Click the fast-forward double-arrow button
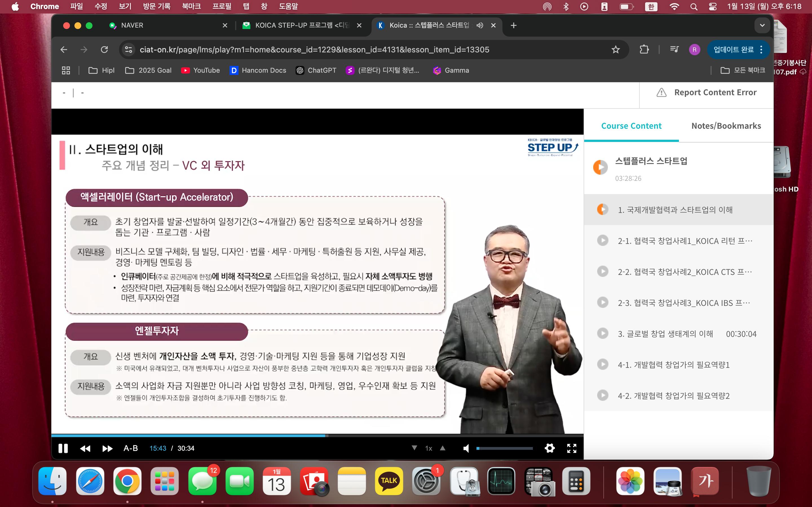 pyautogui.click(x=107, y=448)
